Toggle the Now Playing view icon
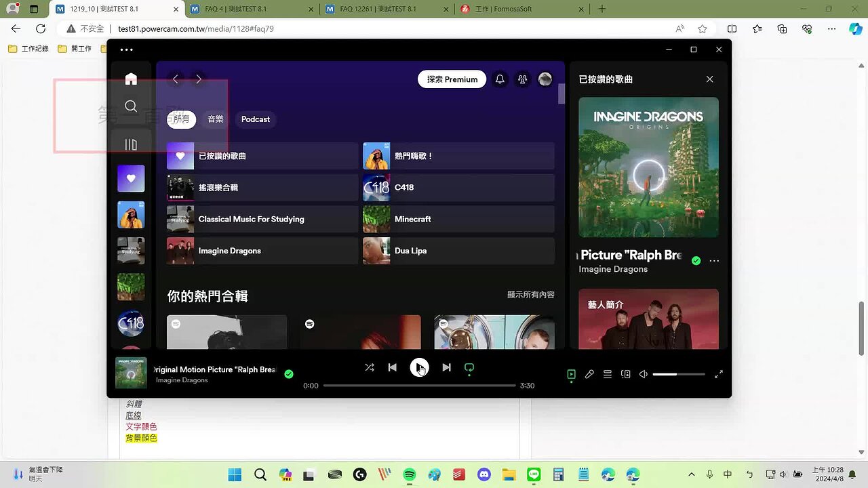This screenshot has width=868, height=488. click(571, 374)
